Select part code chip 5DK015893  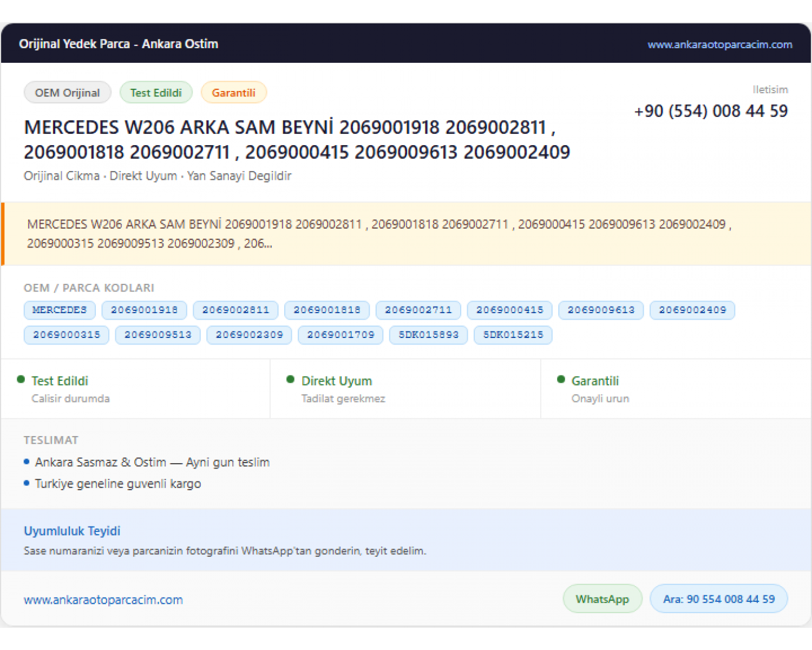(x=428, y=335)
